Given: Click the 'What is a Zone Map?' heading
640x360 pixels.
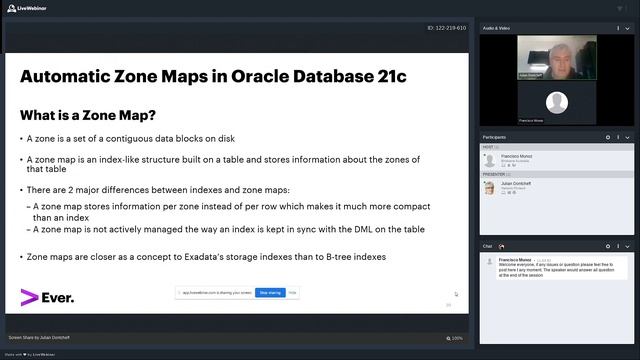Looking at the screenshot, I should point(88,115).
